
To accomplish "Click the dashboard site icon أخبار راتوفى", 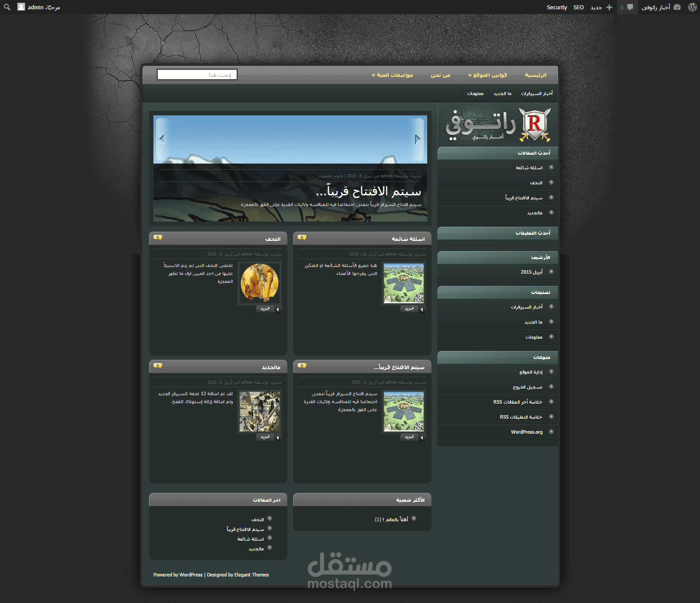I will [677, 7].
